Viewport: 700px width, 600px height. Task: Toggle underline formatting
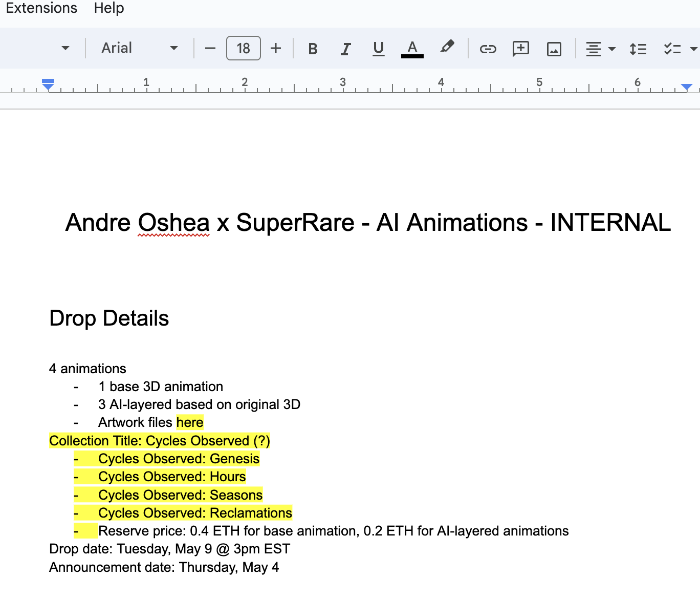(379, 49)
